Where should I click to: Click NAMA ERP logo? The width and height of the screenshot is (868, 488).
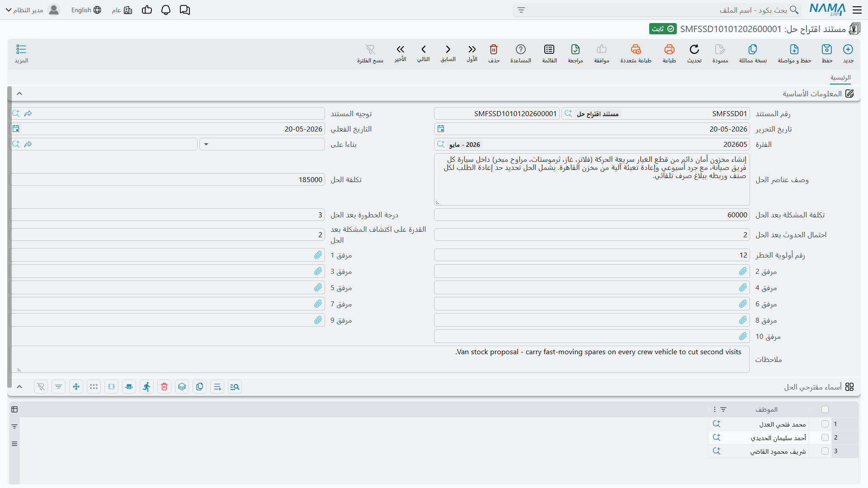(x=827, y=9)
